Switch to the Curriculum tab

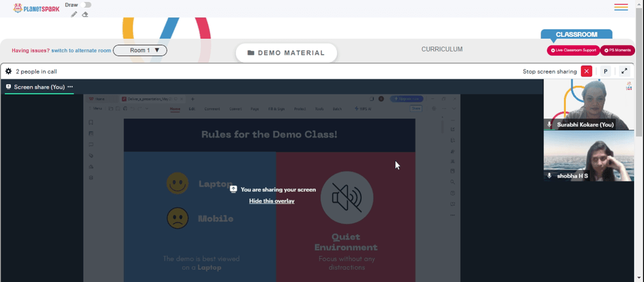coord(442,50)
